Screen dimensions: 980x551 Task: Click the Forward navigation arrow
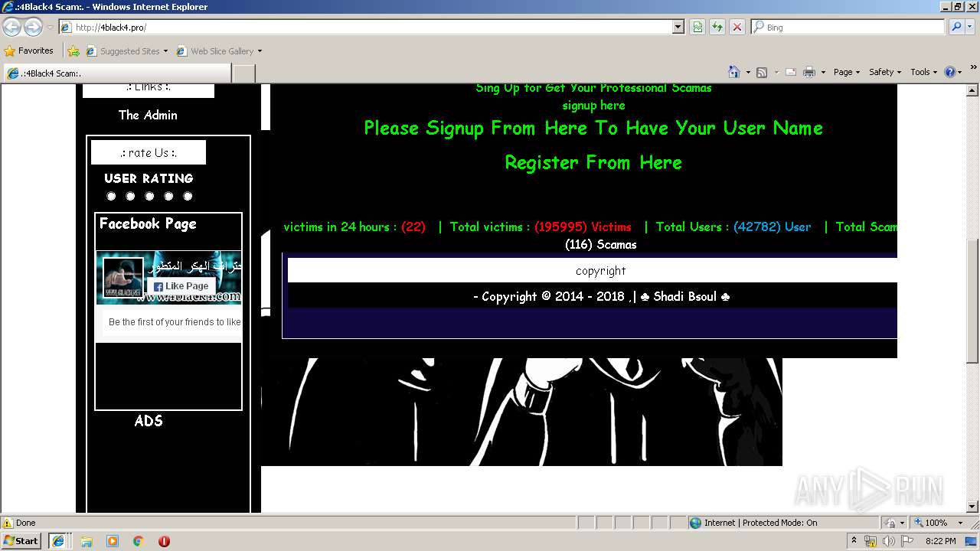[33, 28]
